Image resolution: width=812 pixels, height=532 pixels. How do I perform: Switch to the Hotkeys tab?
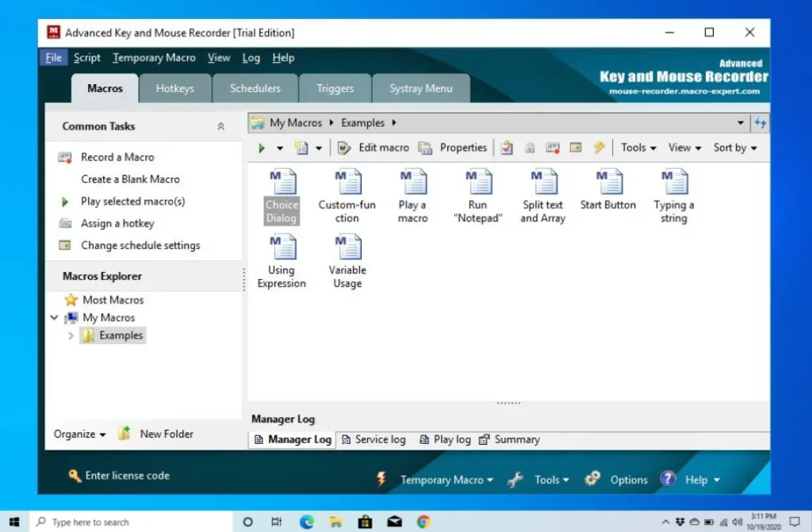click(175, 88)
